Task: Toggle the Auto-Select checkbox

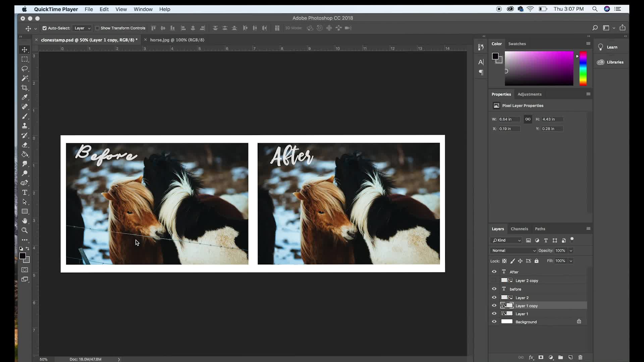Action: click(45, 28)
